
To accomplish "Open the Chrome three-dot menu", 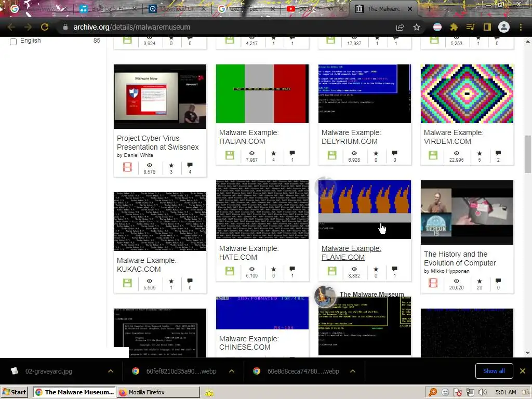I will [521, 27].
